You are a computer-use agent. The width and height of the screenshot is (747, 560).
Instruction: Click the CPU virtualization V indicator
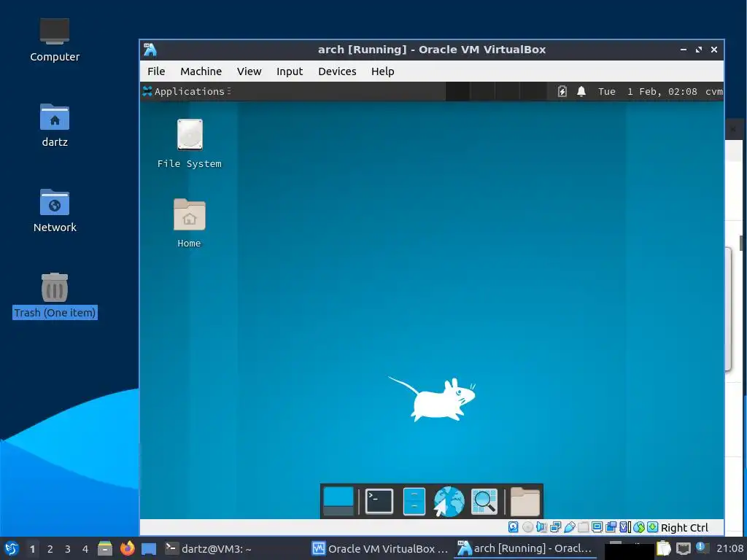pos(625,527)
